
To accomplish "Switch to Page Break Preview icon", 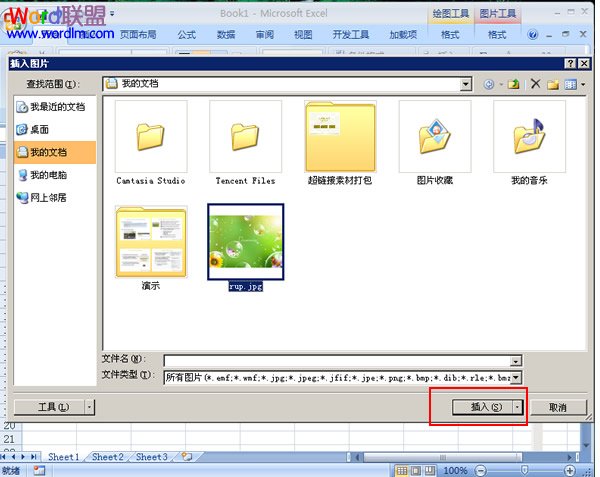I will click(x=430, y=470).
